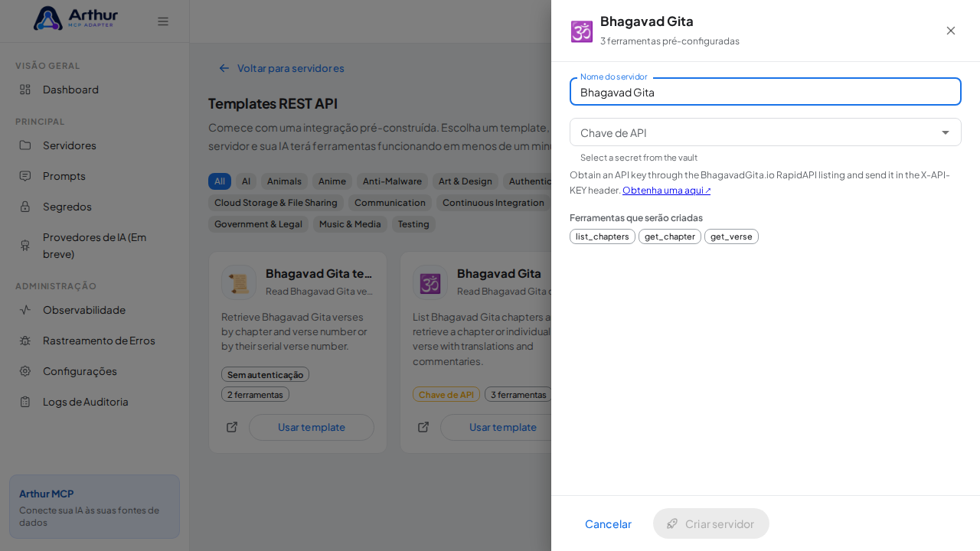Filter templates by Government & Legal

coord(258,224)
